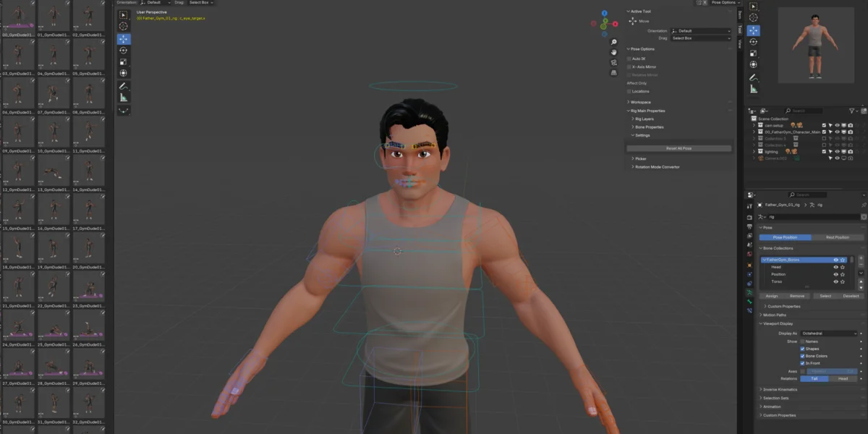
Task: Activate the Annotate tool
Action: tap(123, 85)
